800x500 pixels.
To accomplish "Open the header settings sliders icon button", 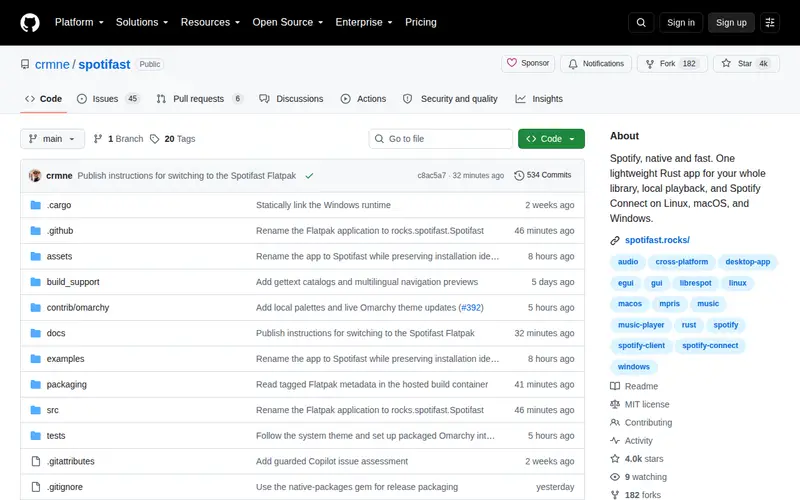I will (x=770, y=22).
